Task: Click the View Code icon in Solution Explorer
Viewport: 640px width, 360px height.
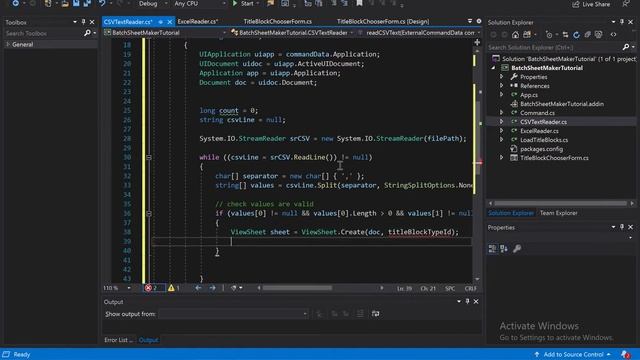Action: 613,35
